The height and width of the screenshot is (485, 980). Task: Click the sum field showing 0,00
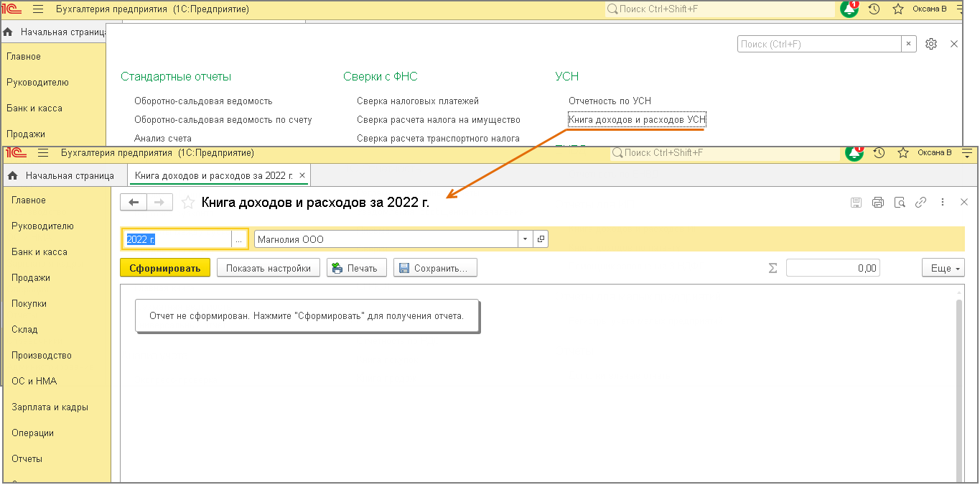point(833,268)
